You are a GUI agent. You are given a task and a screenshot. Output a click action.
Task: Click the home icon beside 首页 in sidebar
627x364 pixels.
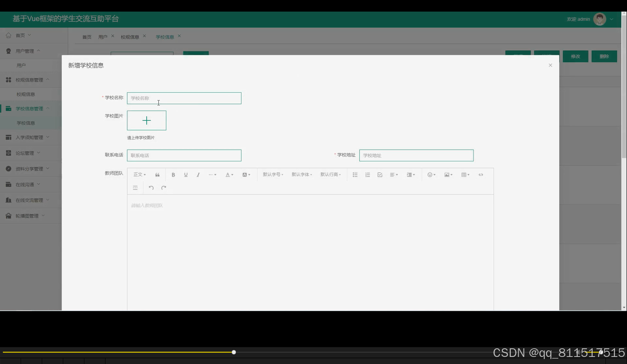(8, 35)
